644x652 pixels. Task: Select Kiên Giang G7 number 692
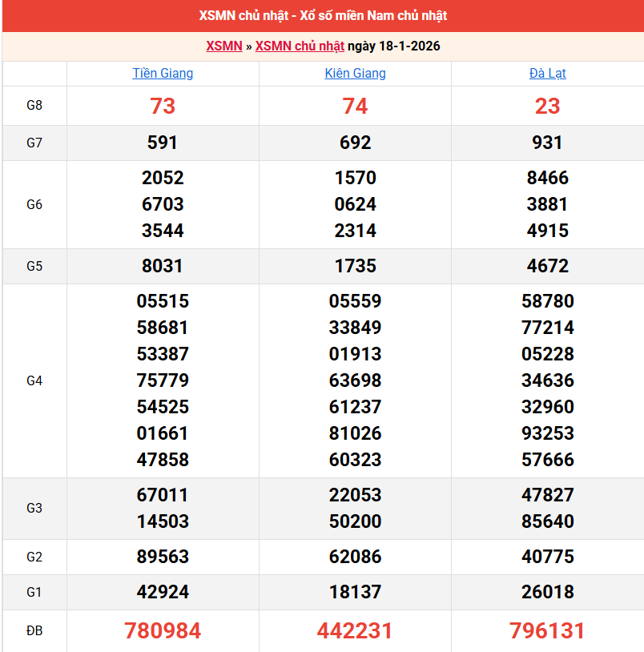point(355,143)
